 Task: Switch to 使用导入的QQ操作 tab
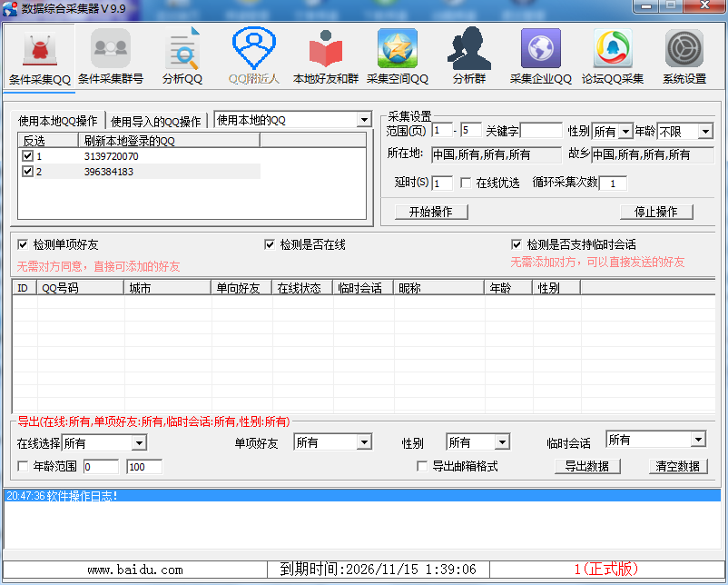click(156, 122)
